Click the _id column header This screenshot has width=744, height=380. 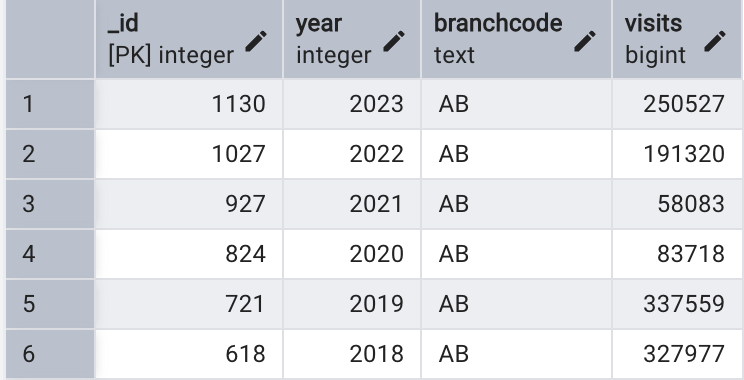coord(189,39)
